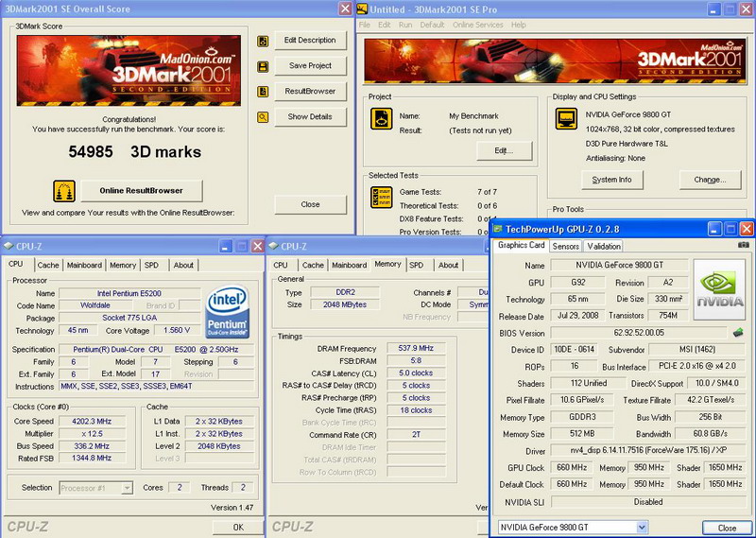Open the Online ResultBrowser
Viewport: 756px width, 538px height.
pyautogui.click(x=141, y=191)
